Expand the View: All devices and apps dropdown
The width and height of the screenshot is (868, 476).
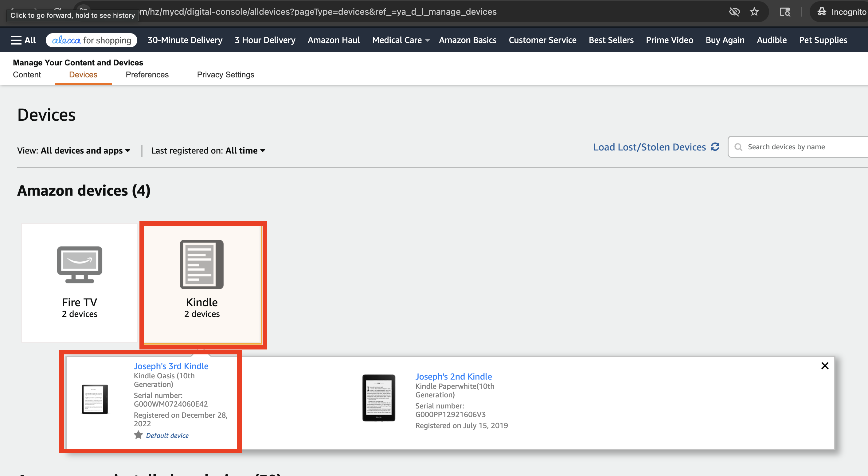coord(74,150)
